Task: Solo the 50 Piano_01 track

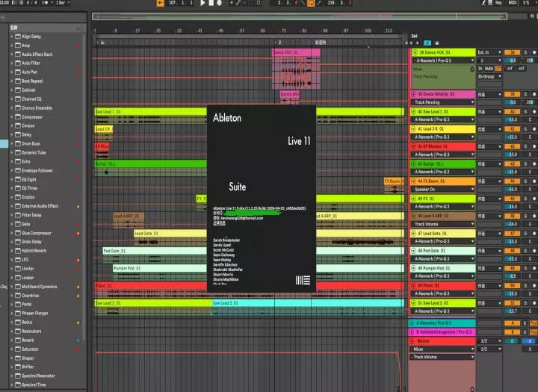Action: coord(525,286)
